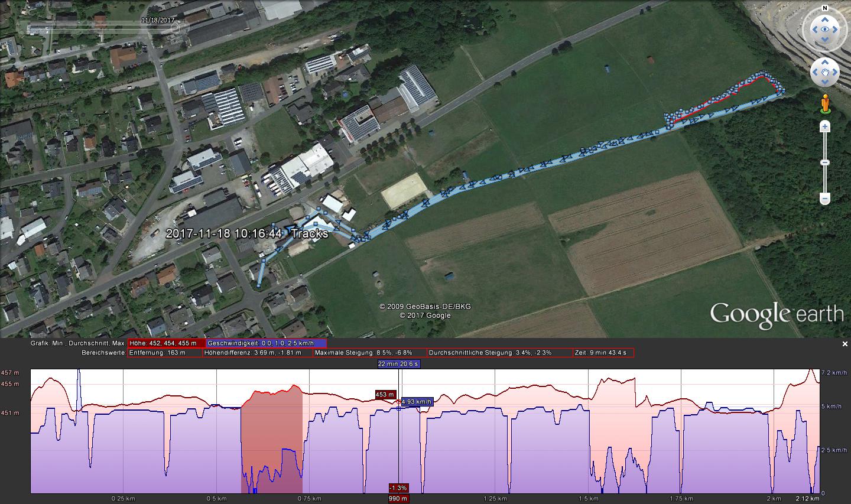Screen dimensions: 851x504
Task: Click the Entfernung 163 m range value
Action: pos(165,353)
